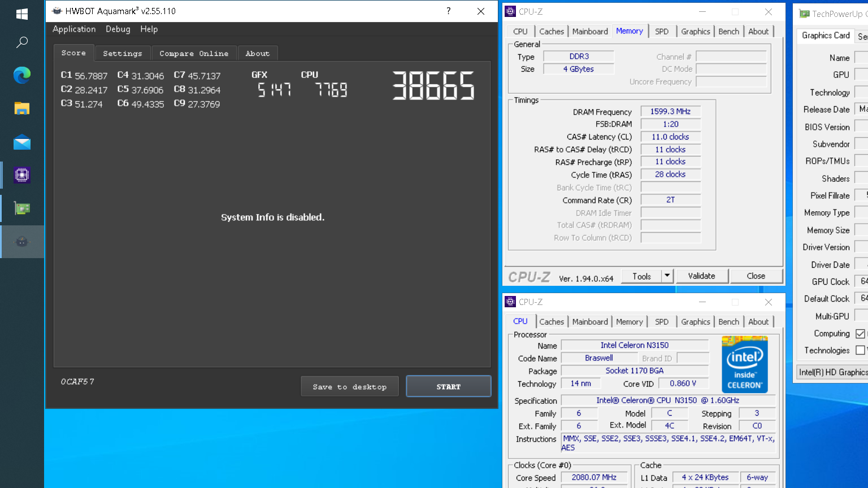
Task: Click the help question mark in Aquamark
Action: click(x=449, y=11)
